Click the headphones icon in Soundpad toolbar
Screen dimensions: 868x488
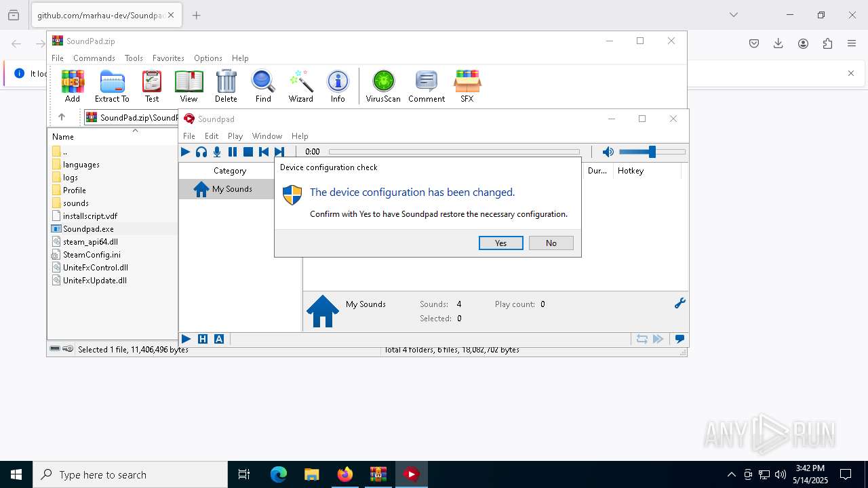click(201, 152)
